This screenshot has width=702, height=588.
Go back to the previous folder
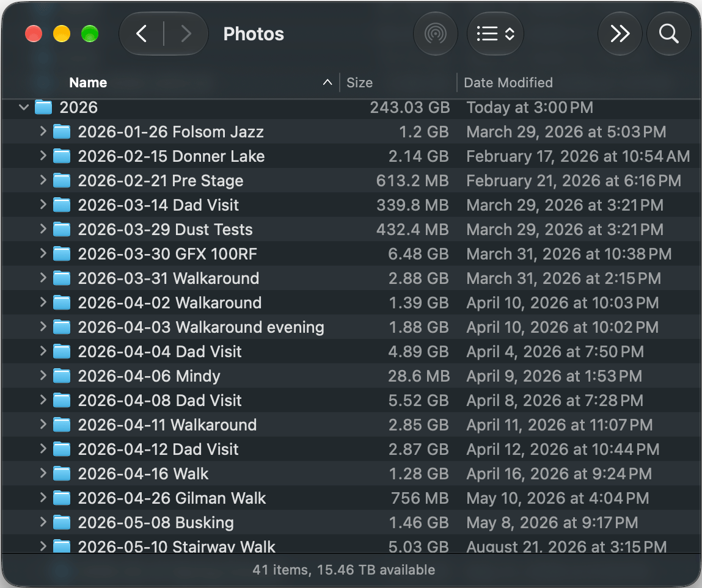pyautogui.click(x=142, y=34)
